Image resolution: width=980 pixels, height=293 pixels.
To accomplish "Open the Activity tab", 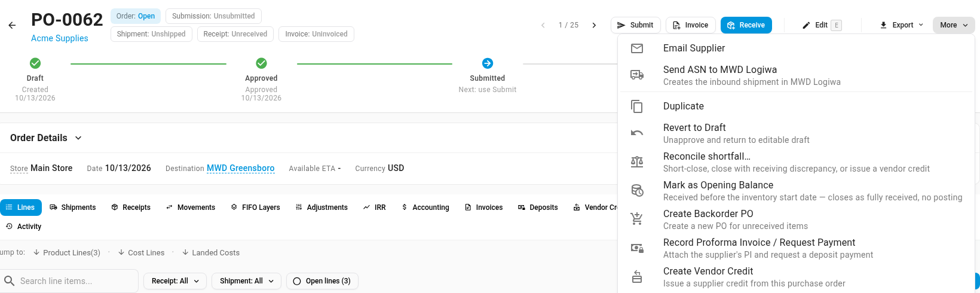I will [24, 227].
